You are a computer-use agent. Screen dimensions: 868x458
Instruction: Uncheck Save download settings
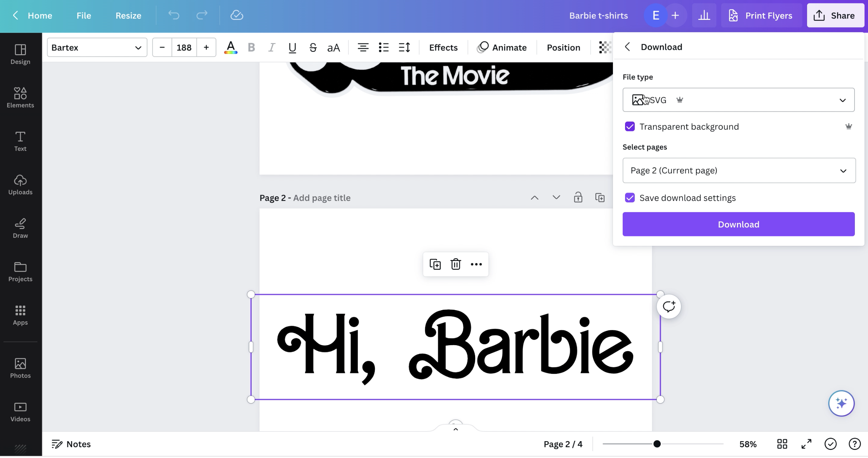(x=630, y=198)
